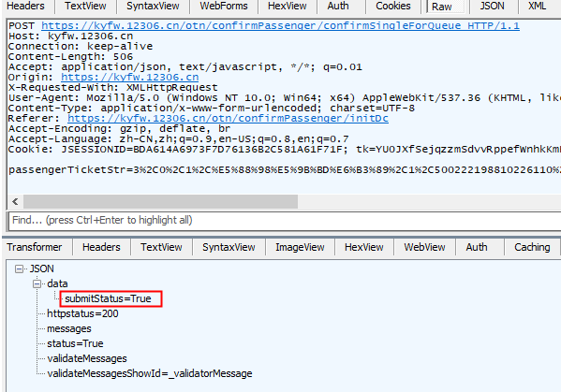
Task: Click the Accept-Encoding header line
Action: tap(120, 129)
